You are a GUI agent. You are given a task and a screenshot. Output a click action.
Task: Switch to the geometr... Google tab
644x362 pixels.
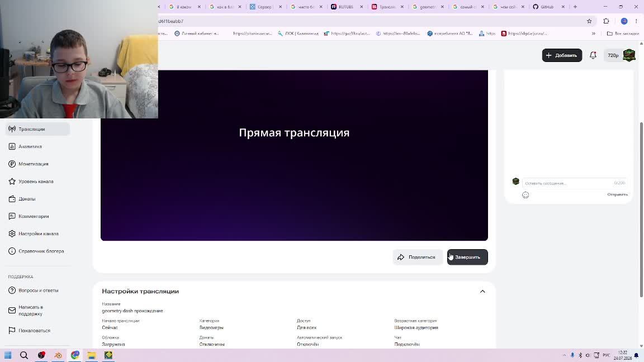[427, 7]
